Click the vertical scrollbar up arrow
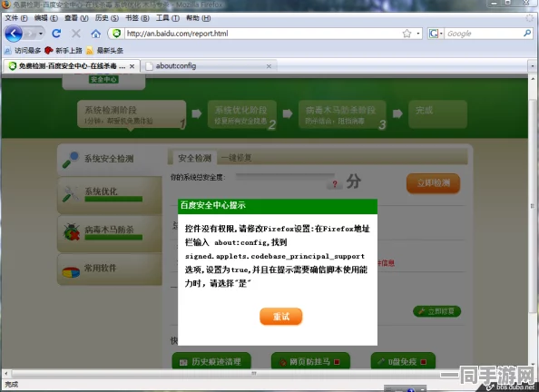The width and height of the screenshot is (539, 392). click(x=533, y=79)
